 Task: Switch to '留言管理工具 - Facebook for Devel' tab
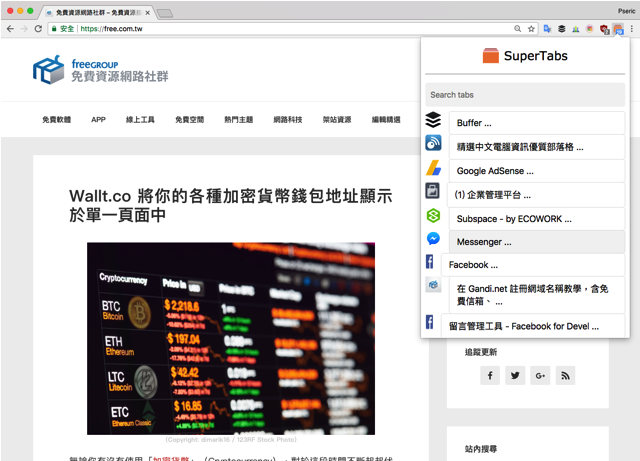533,326
